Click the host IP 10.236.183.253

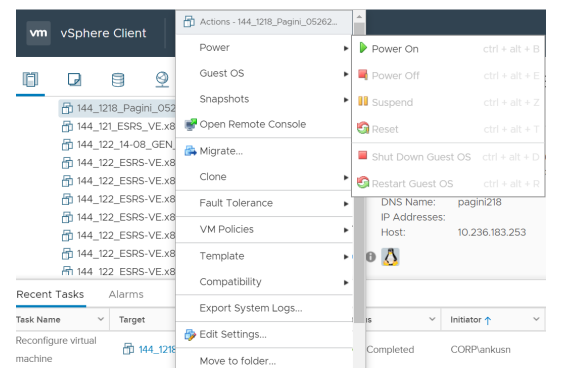pos(491,232)
